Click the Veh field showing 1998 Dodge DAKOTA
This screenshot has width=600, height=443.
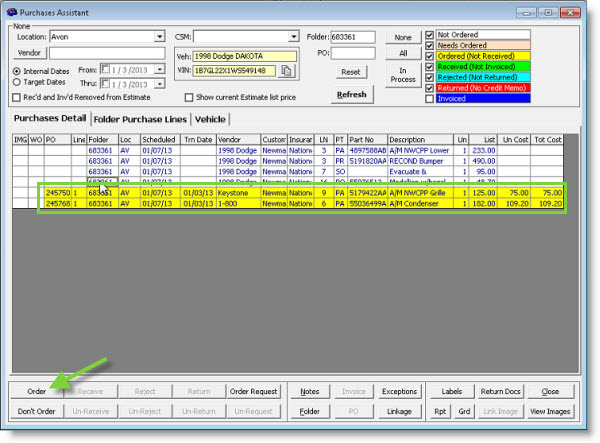[x=244, y=56]
